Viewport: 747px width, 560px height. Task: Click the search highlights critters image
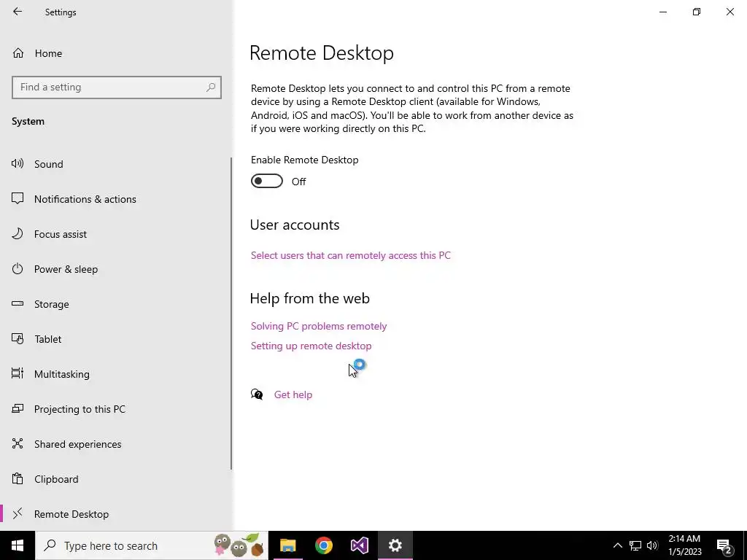pyautogui.click(x=239, y=545)
